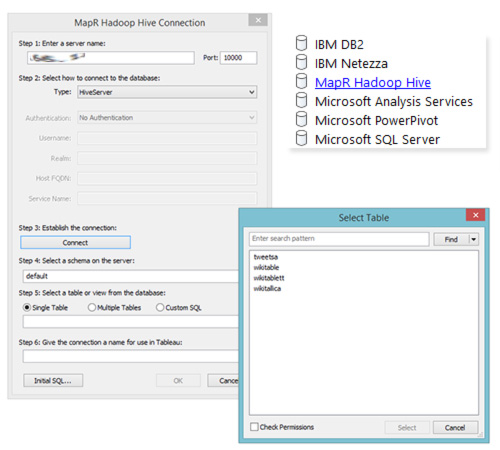Viewport: 500px width, 450px height.
Task: Click the Realm field
Action: [167, 158]
